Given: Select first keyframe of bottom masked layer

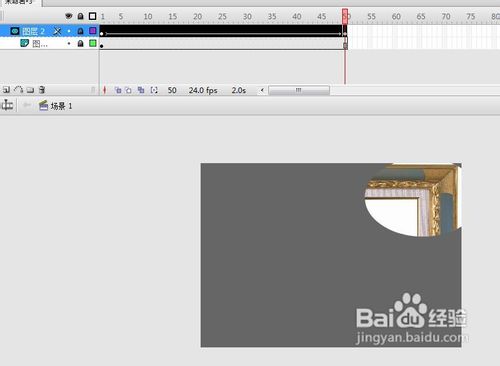Looking at the screenshot, I should tap(102, 43).
